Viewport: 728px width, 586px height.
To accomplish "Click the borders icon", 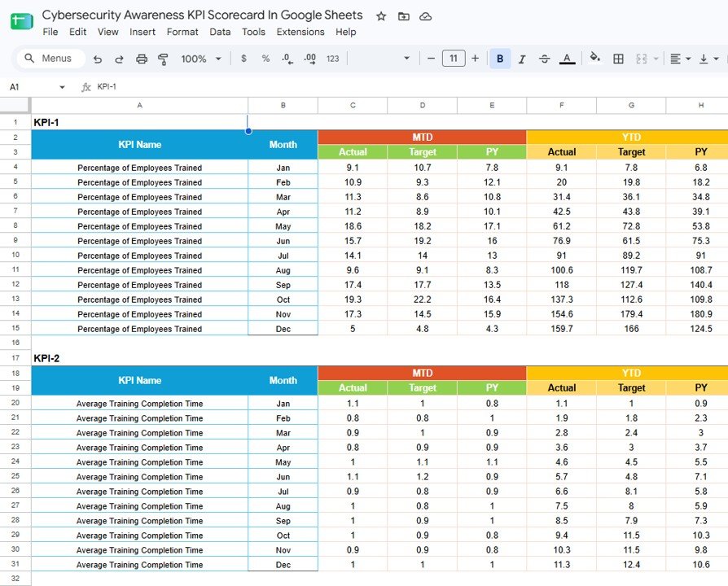I will click(x=618, y=59).
